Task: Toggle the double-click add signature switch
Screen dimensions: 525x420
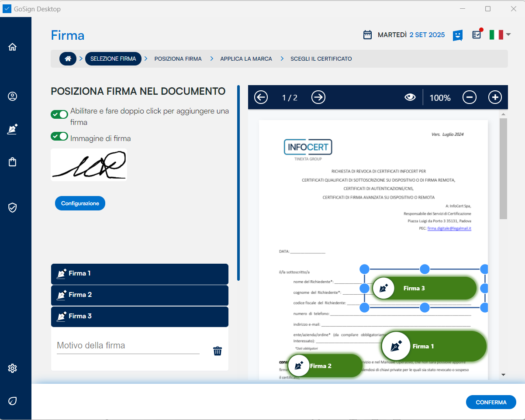Action: tap(59, 114)
